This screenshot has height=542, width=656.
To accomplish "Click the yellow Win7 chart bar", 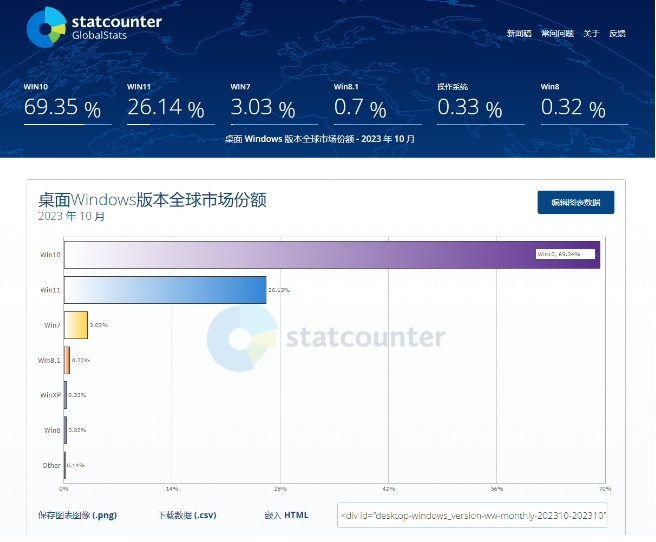I will pyautogui.click(x=76, y=325).
